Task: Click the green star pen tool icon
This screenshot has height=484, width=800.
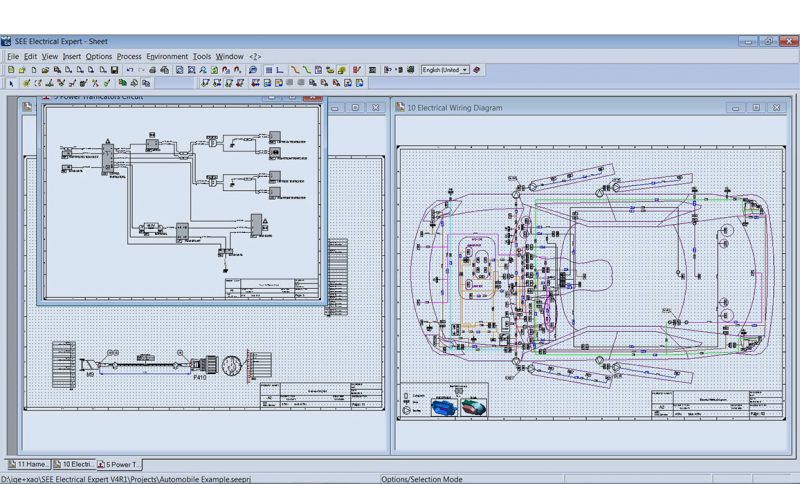Action: tap(27, 83)
